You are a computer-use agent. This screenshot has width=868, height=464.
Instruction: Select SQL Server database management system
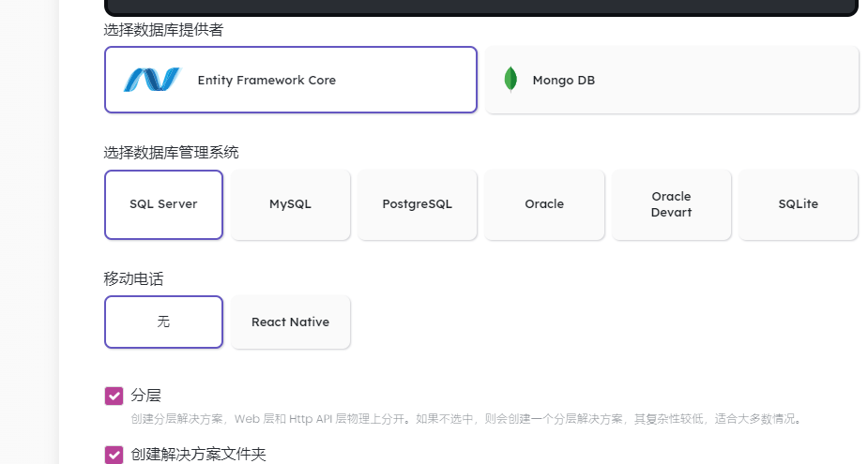pyautogui.click(x=164, y=204)
